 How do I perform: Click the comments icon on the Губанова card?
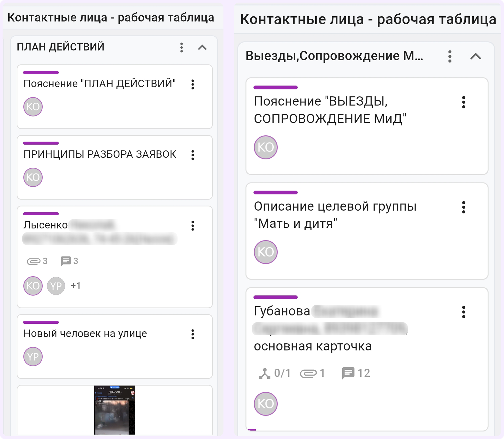pos(348,373)
